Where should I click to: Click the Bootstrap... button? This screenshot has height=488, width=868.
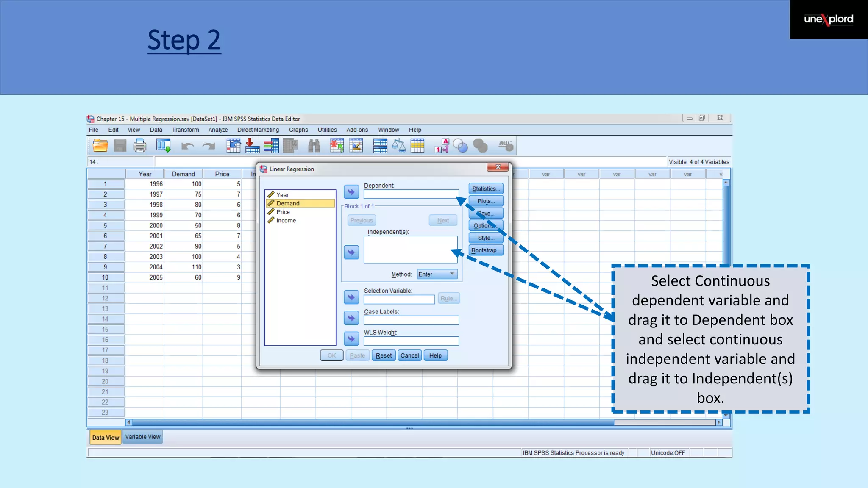[x=486, y=250]
